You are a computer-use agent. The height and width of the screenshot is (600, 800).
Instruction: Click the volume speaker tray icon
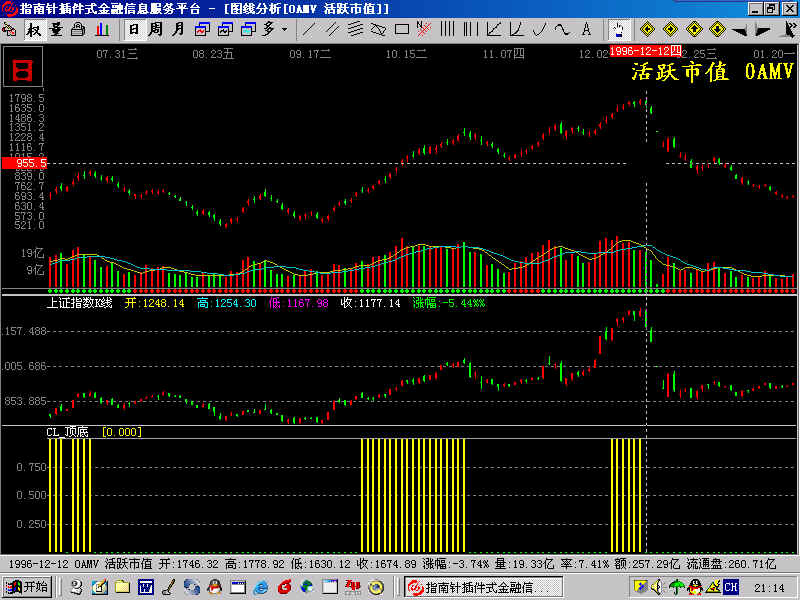click(x=657, y=587)
